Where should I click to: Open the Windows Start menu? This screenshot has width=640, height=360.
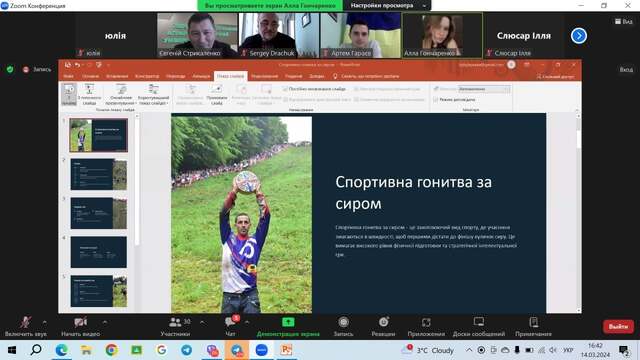[x=12, y=350]
